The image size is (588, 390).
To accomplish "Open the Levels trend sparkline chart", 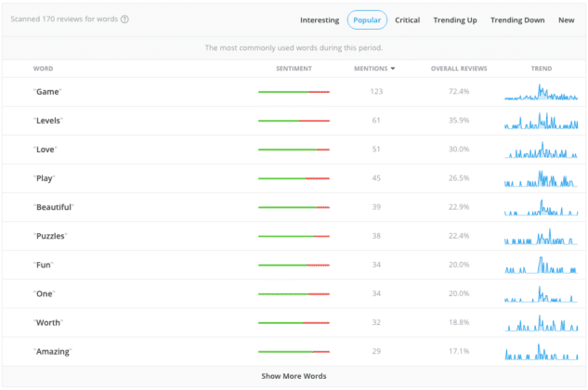I will pos(541,121).
